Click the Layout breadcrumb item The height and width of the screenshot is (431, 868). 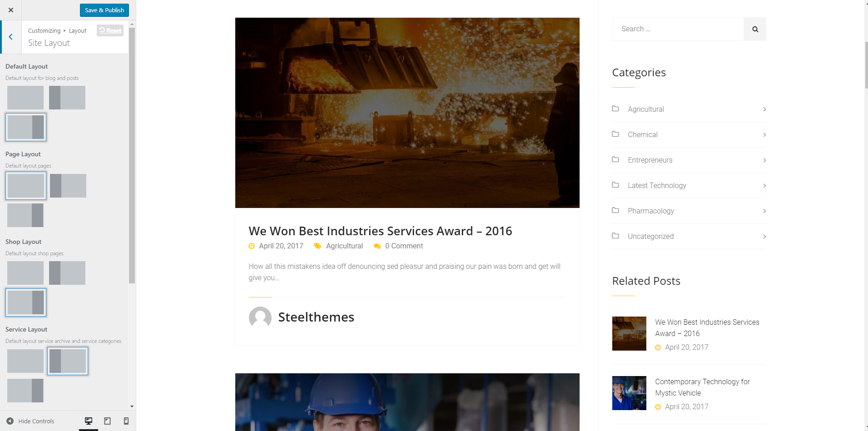(78, 31)
